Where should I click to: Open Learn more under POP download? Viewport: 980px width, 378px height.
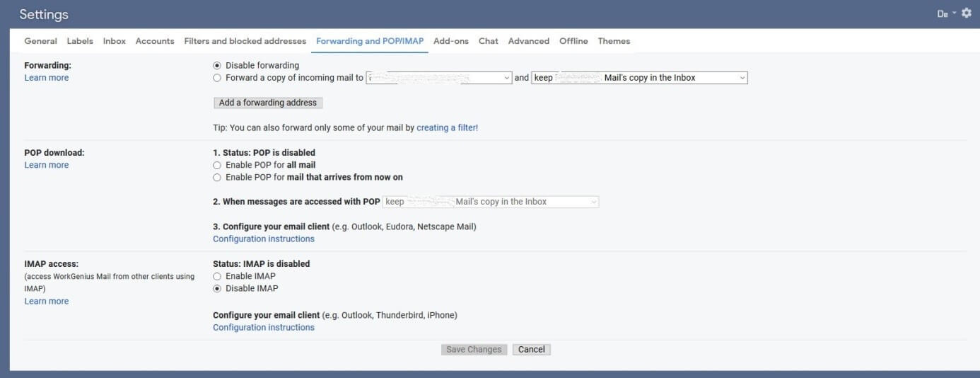point(47,165)
